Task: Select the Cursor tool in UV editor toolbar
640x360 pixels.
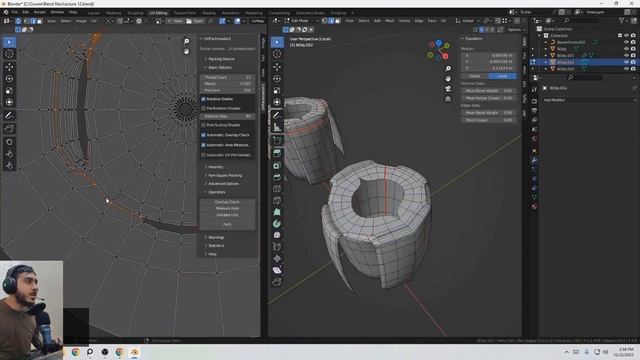Action: pos(9,54)
